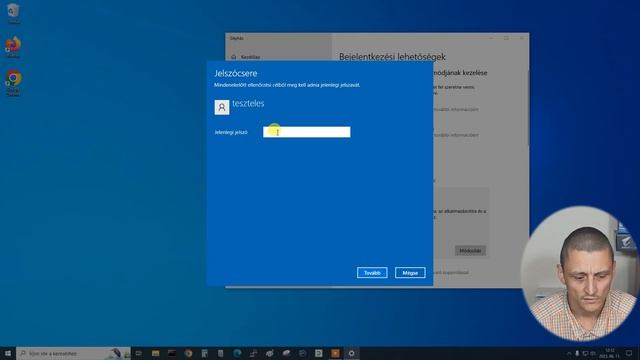Open the notification center icon

click(629, 353)
